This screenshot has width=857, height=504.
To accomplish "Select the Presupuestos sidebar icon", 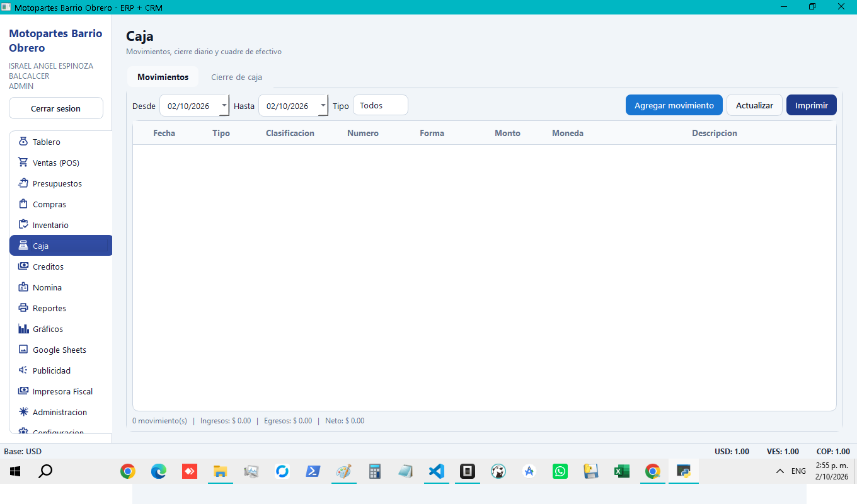I will click(23, 183).
